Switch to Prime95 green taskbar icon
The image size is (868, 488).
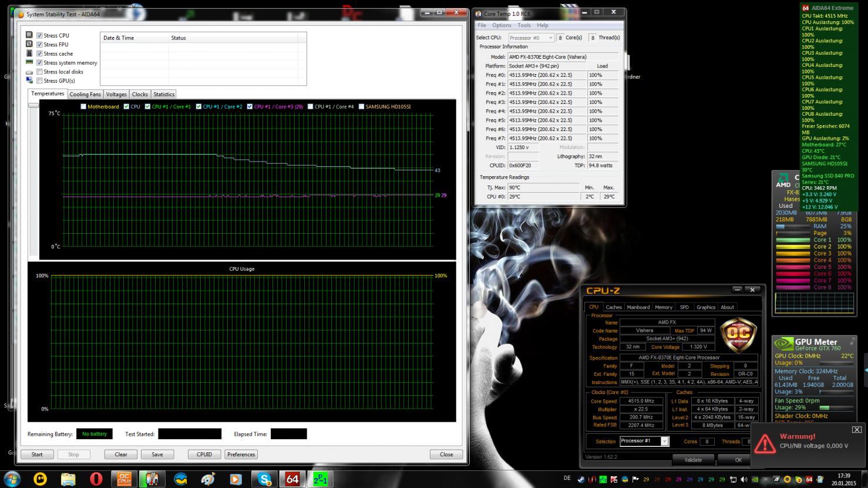tap(320, 479)
